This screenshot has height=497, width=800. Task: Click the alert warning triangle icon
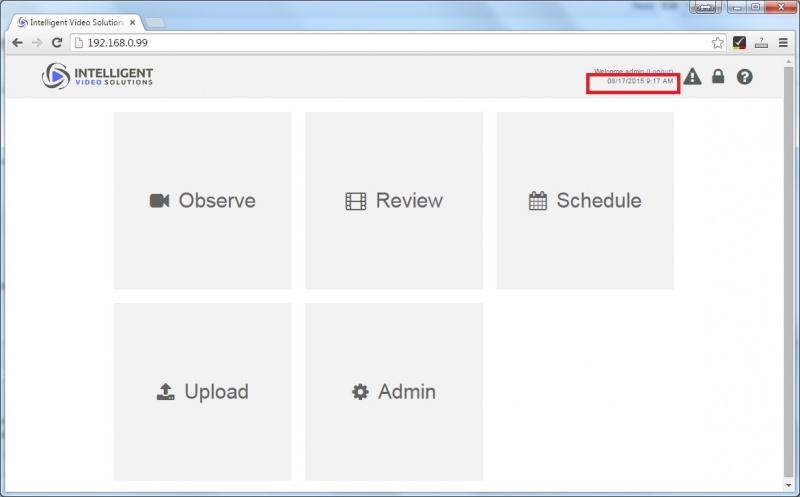(692, 77)
